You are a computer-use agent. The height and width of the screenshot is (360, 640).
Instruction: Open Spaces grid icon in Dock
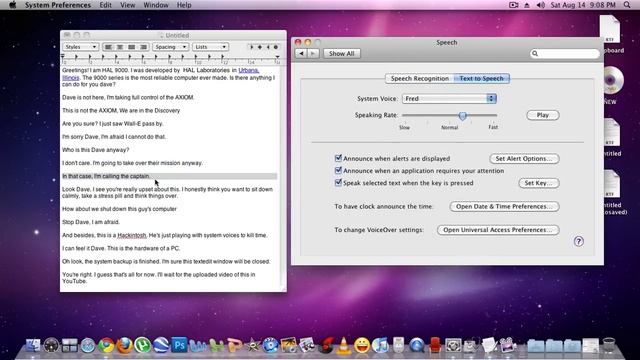tap(69, 345)
